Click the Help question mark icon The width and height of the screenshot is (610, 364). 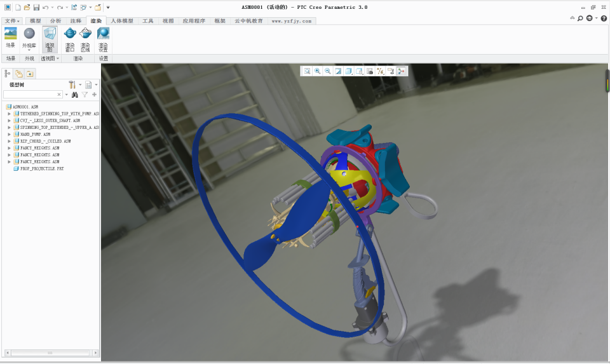click(x=604, y=18)
